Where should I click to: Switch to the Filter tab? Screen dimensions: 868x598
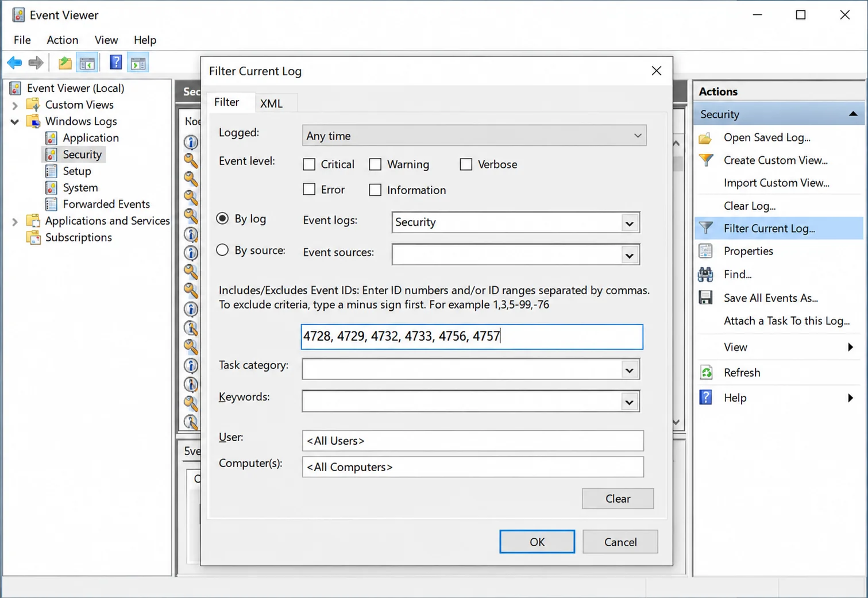(x=227, y=102)
